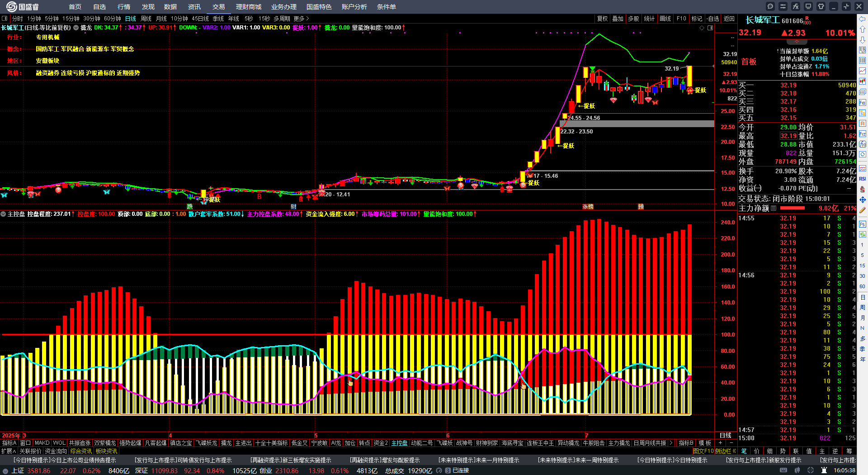Click the red S icon in sidebar
The width and height of the screenshot is (868, 475).
[x=863, y=189]
